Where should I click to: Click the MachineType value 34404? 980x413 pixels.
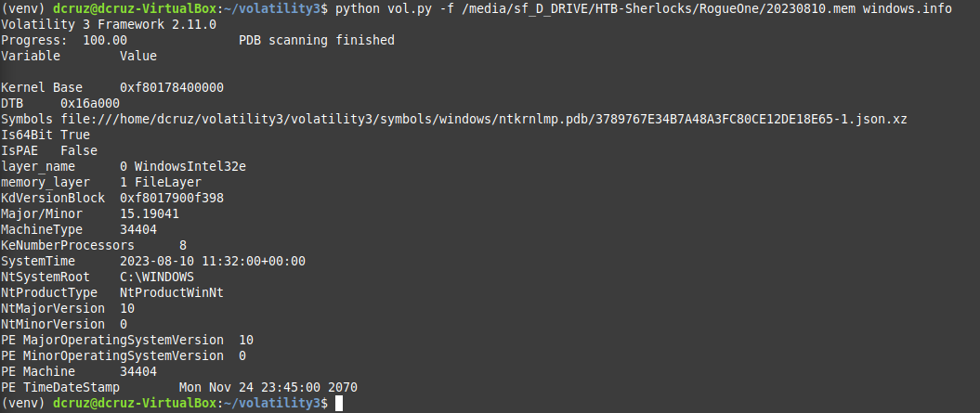138,230
